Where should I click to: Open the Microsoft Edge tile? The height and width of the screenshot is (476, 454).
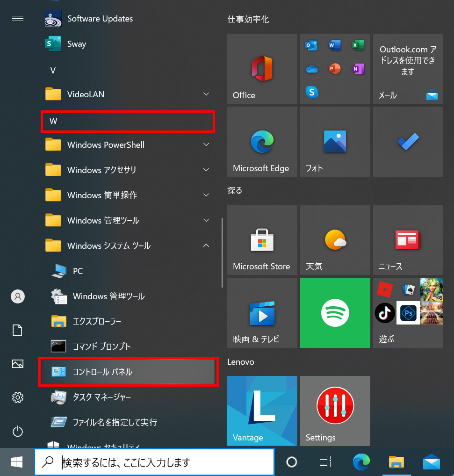[262, 142]
